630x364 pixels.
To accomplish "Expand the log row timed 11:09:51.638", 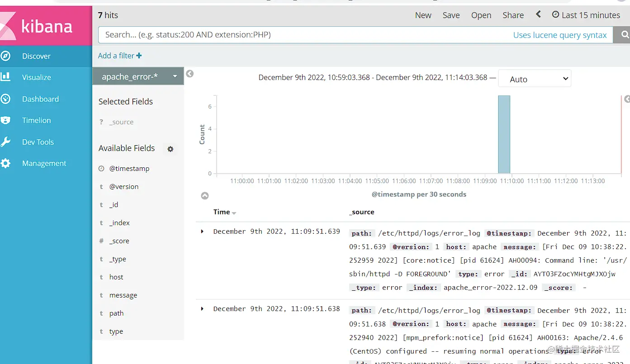I will click(202, 309).
